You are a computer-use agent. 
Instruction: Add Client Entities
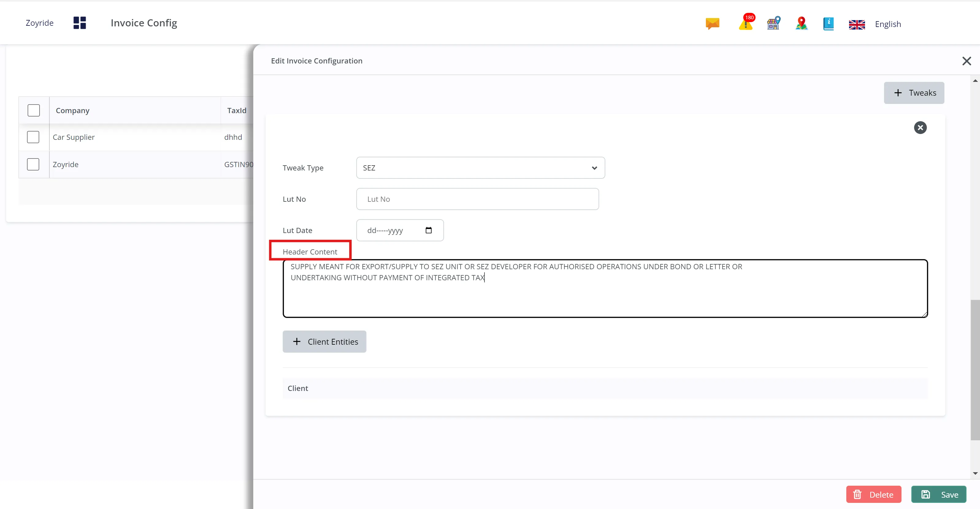324,342
